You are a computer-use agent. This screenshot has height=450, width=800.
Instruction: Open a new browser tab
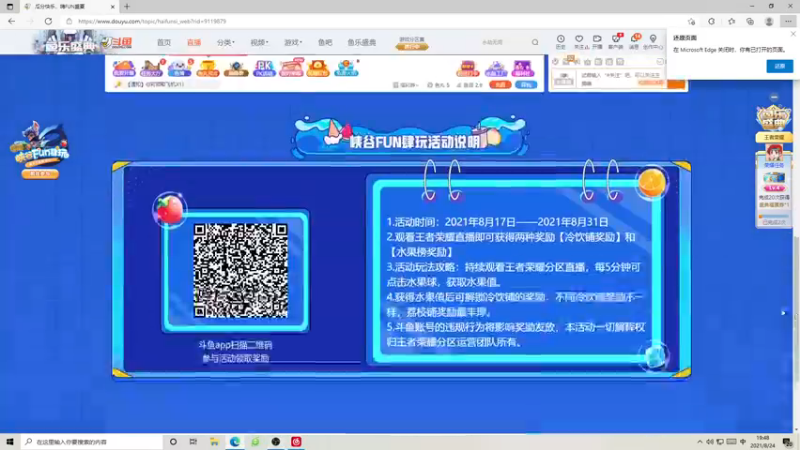tap(127, 7)
